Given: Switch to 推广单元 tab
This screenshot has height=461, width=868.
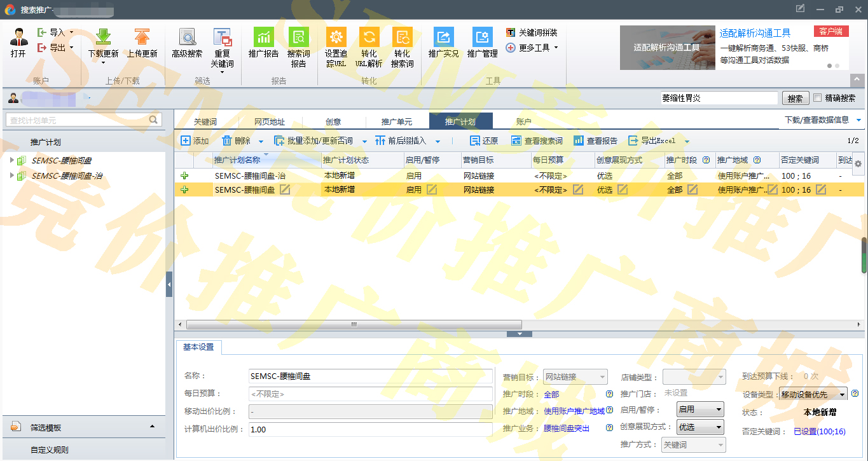Looking at the screenshot, I should (x=397, y=121).
